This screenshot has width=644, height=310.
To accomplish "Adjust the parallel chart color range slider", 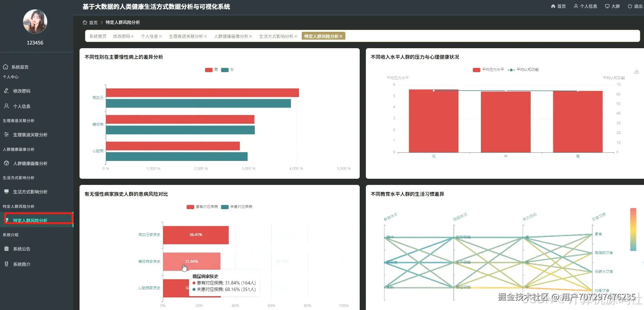I will pos(633,229).
